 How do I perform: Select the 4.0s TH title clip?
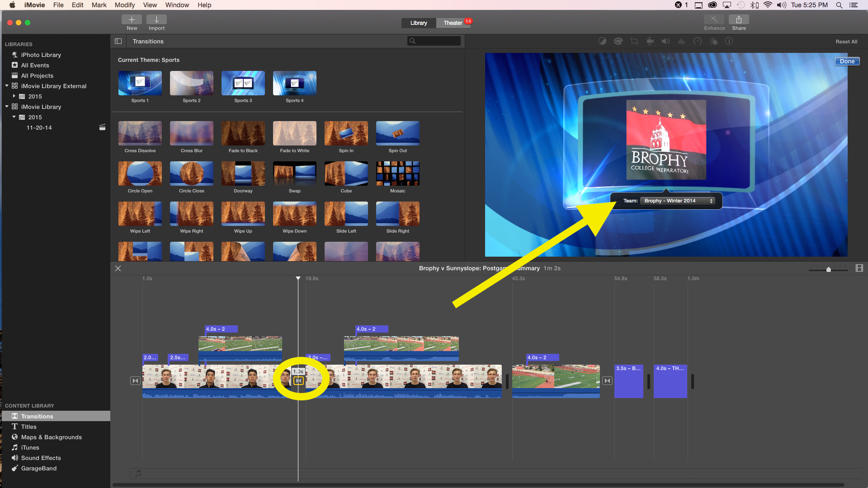click(670, 381)
